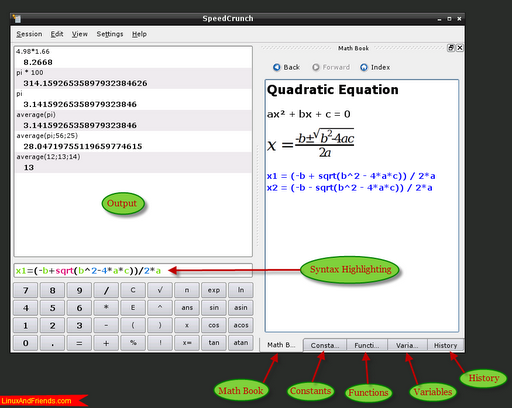The image size is (512, 408).
Task: Click the C clear key
Action: [x=133, y=290]
